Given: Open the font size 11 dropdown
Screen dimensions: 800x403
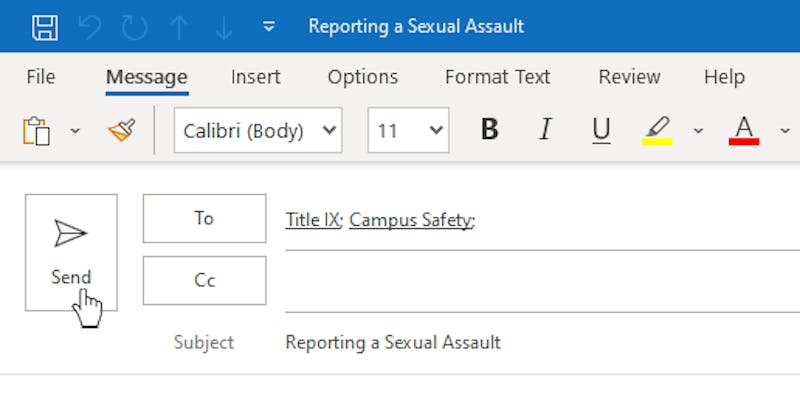Looking at the screenshot, I should pyautogui.click(x=408, y=130).
